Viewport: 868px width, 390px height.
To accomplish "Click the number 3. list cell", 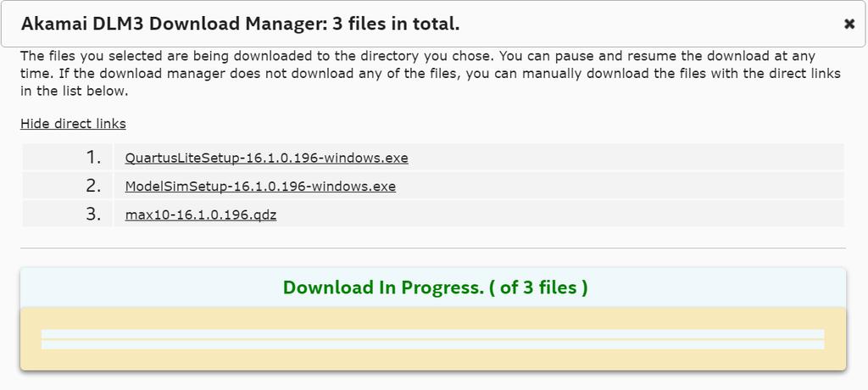I will click(x=68, y=214).
